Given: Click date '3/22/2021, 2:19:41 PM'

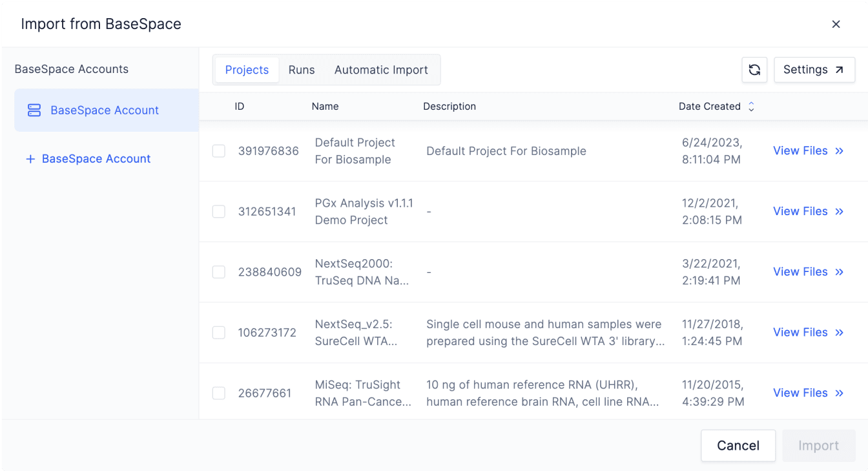Looking at the screenshot, I should 711,272.
